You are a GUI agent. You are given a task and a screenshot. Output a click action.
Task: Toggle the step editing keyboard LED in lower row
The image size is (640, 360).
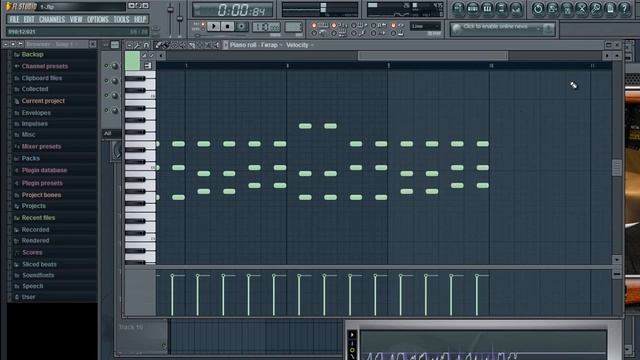(x=334, y=33)
